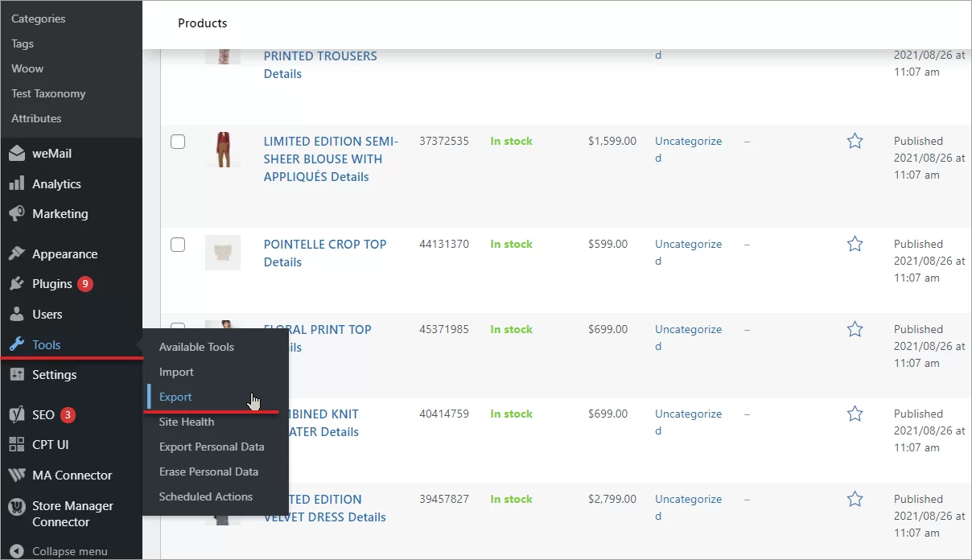Open Plugins using the plugin icon

tap(18, 283)
